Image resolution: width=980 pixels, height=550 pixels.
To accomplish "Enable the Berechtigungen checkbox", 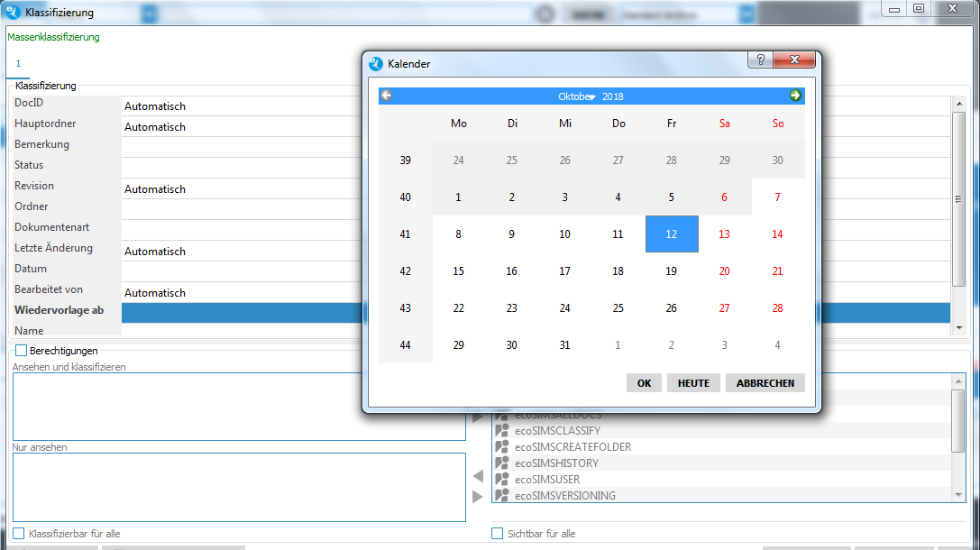I will (21, 351).
